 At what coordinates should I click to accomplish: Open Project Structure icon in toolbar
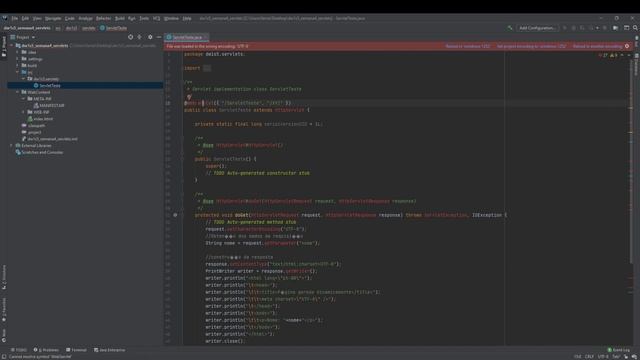[x=616, y=28]
